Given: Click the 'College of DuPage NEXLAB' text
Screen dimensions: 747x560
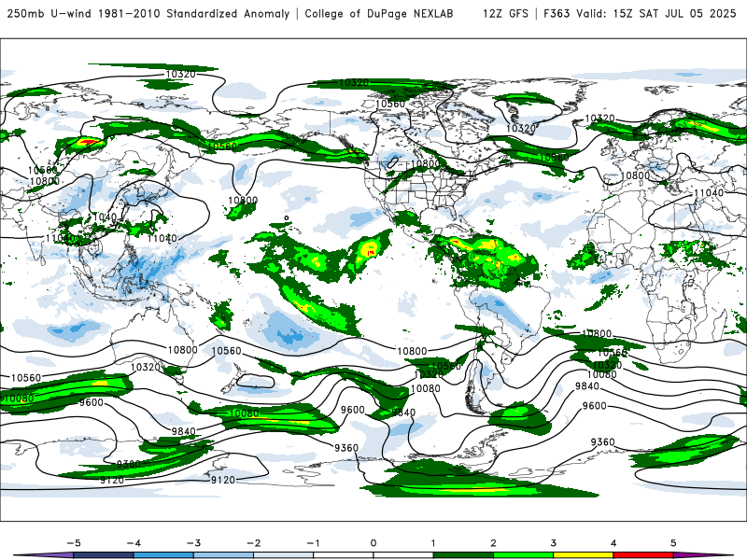Looking at the screenshot, I should pyautogui.click(x=379, y=14).
